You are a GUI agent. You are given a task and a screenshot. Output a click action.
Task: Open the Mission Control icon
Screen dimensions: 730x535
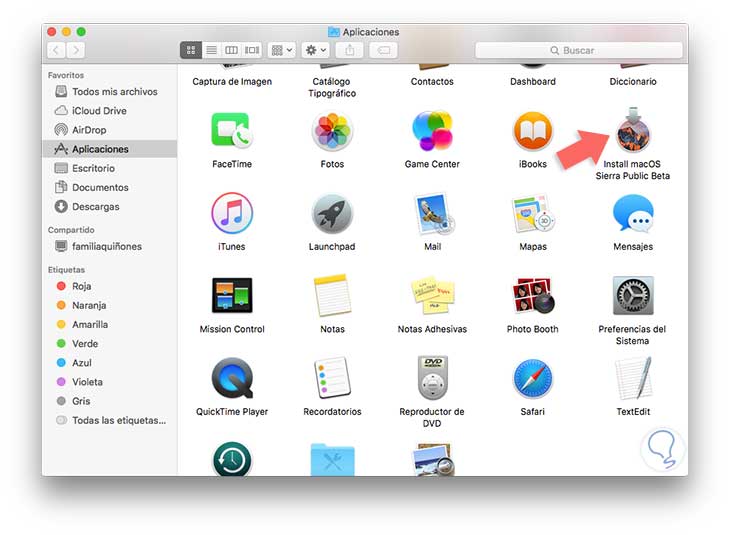pos(232,295)
